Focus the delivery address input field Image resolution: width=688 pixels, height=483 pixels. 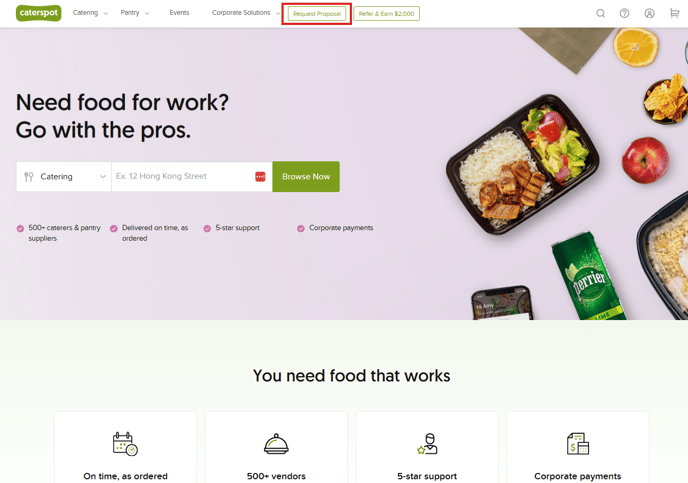click(x=192, y=176)
